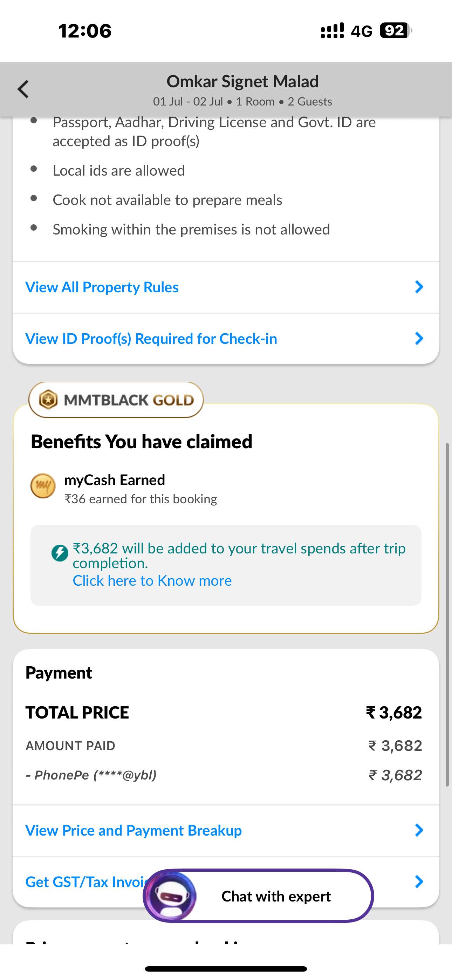Open Get GST/Tax Invoice link
Screen dimensions: 452x980
[85, 882]
